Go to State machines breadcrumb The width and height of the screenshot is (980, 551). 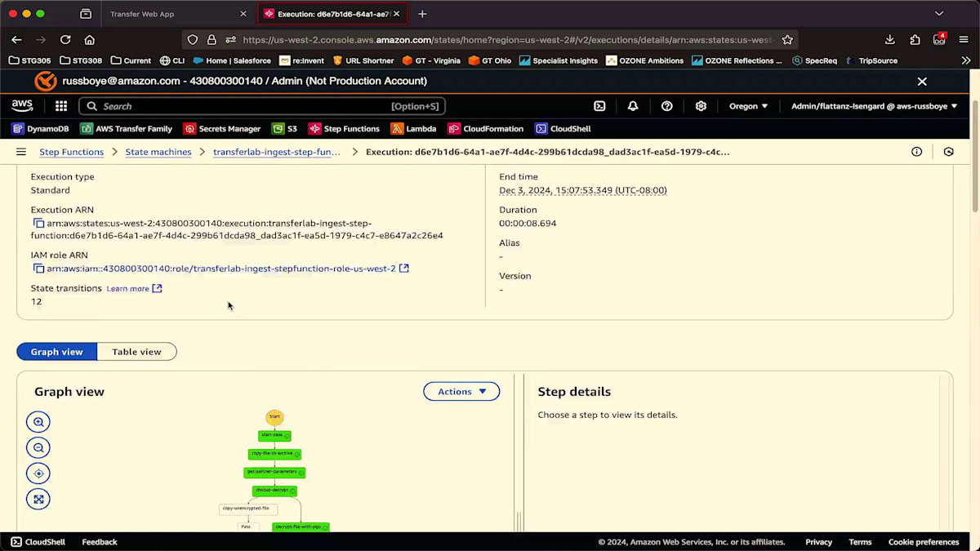click(158, 152)
